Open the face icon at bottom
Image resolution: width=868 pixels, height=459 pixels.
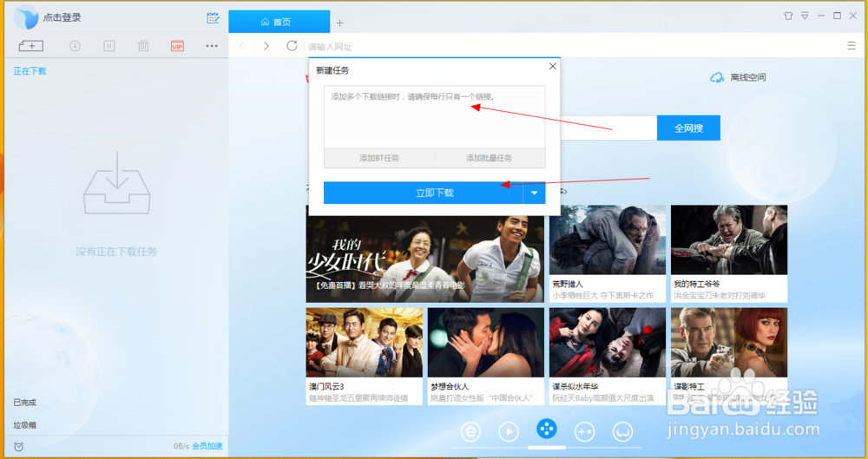click(x=622, y=431)
